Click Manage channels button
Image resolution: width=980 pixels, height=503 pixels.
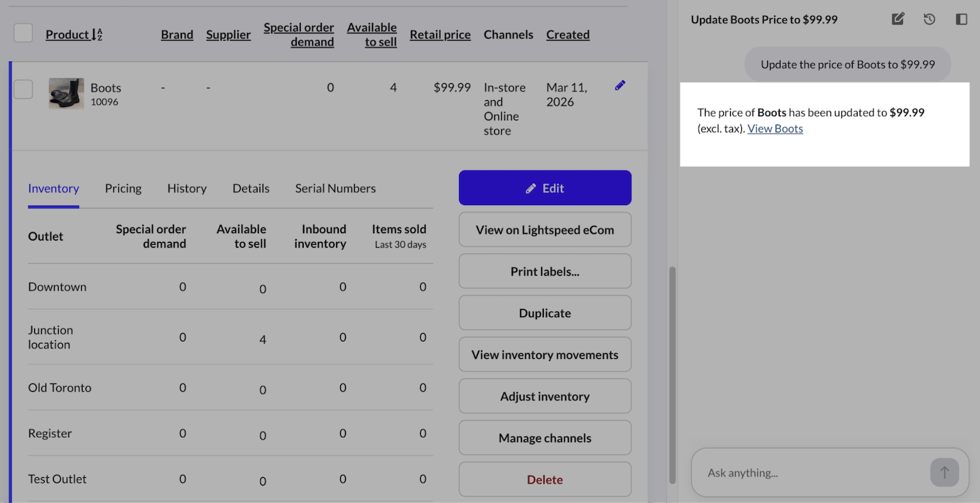click(545, 438)
